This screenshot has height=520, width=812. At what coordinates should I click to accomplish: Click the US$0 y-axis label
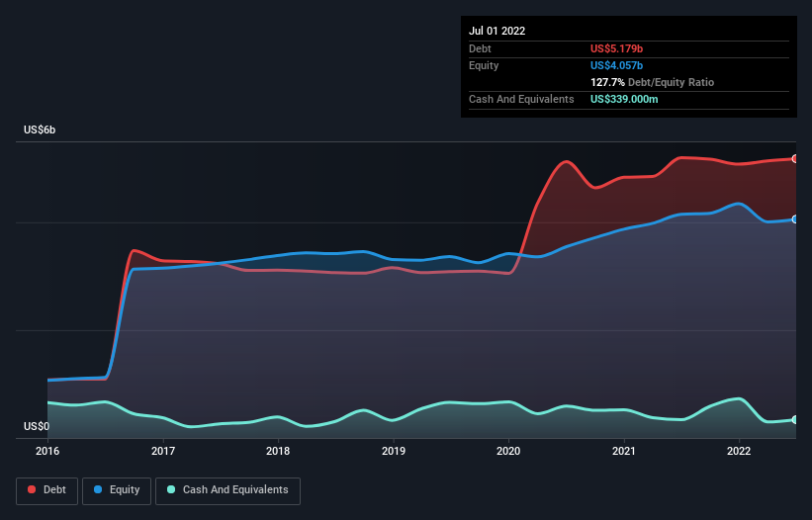click(x=37, y=426)
